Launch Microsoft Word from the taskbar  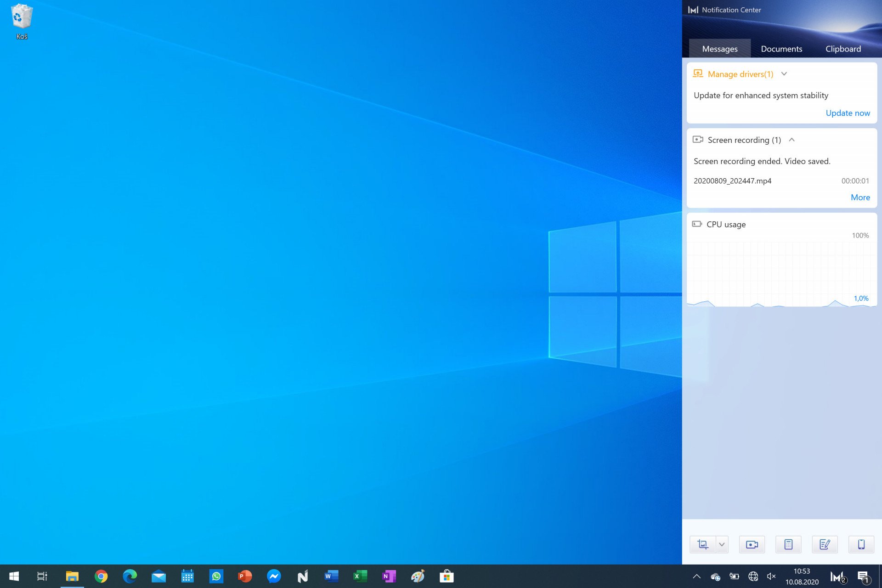[x=331, y=576]
